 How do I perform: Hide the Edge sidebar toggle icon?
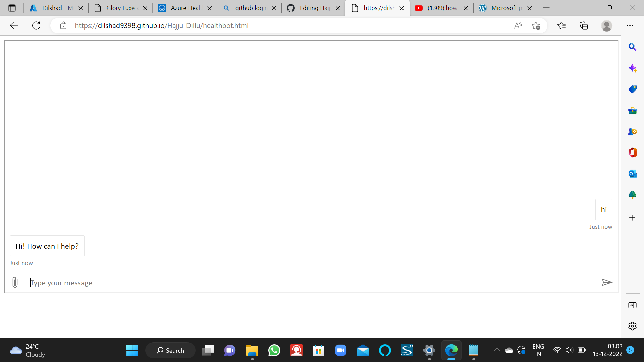[x=632, y=305]
